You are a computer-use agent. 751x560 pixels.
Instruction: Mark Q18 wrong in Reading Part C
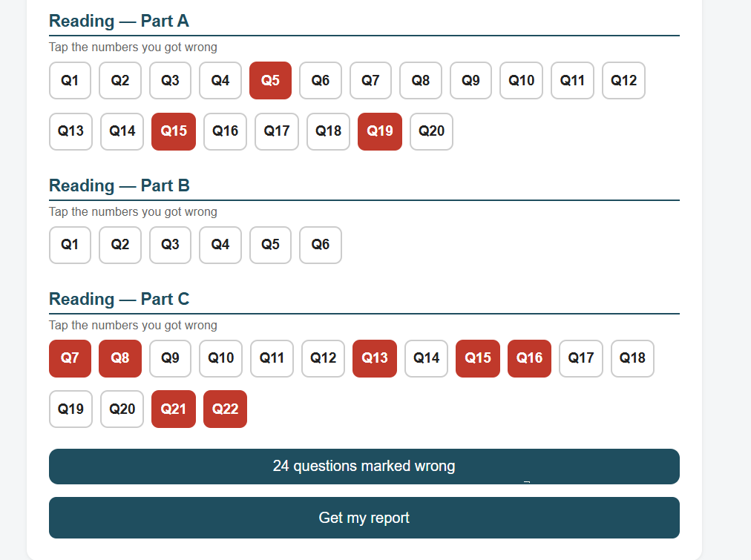[x=633, y=358]
